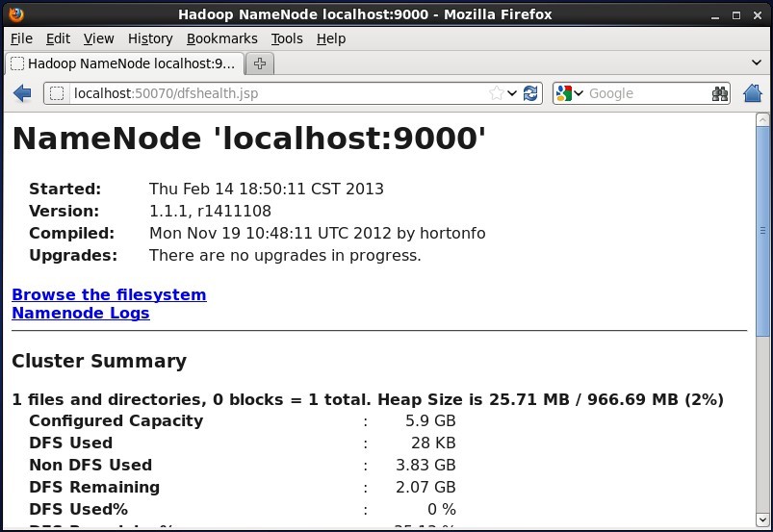Click the start time 'Thu Feb 14 18:50:11 CST 2013'

[267, 189]
